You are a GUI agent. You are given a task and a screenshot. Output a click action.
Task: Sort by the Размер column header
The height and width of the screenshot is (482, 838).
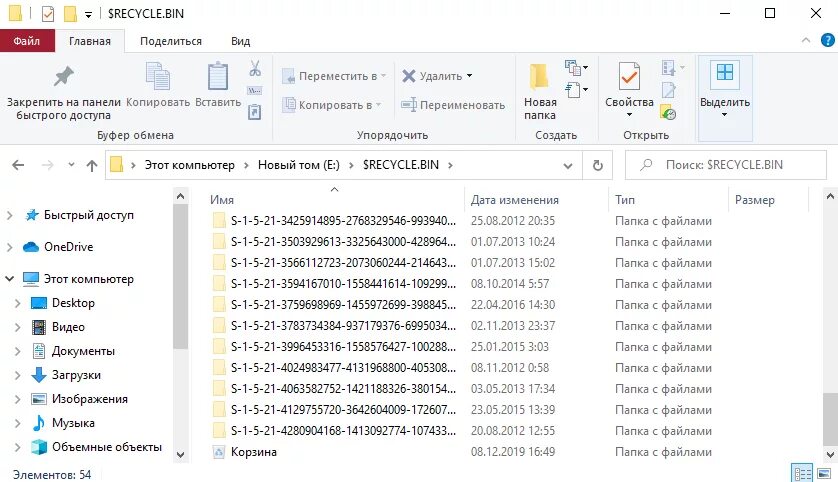coord(769,200)
